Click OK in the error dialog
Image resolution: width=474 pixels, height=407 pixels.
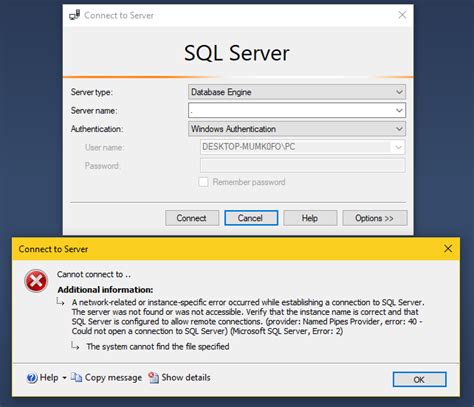click(419, 379)
